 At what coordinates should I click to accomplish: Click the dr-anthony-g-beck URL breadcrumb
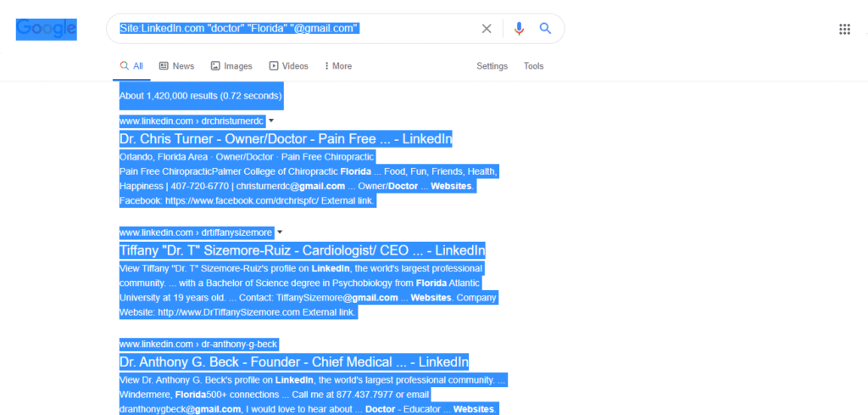click(199, 344)
